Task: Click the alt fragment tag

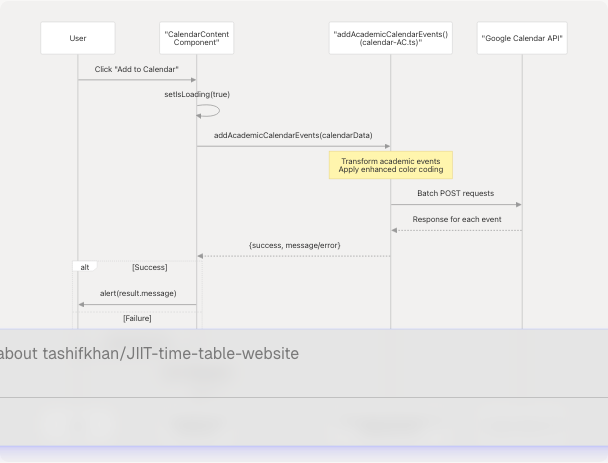Action: point(85,267)
